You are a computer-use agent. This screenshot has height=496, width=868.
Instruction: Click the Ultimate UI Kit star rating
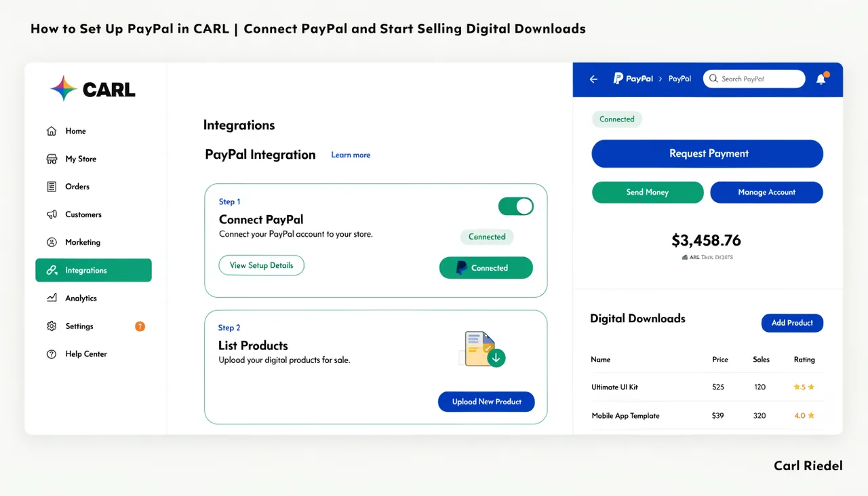[x=804, y=387]
